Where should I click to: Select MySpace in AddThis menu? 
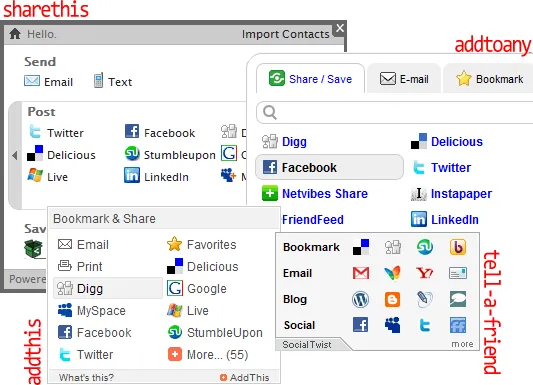[91, 310]
